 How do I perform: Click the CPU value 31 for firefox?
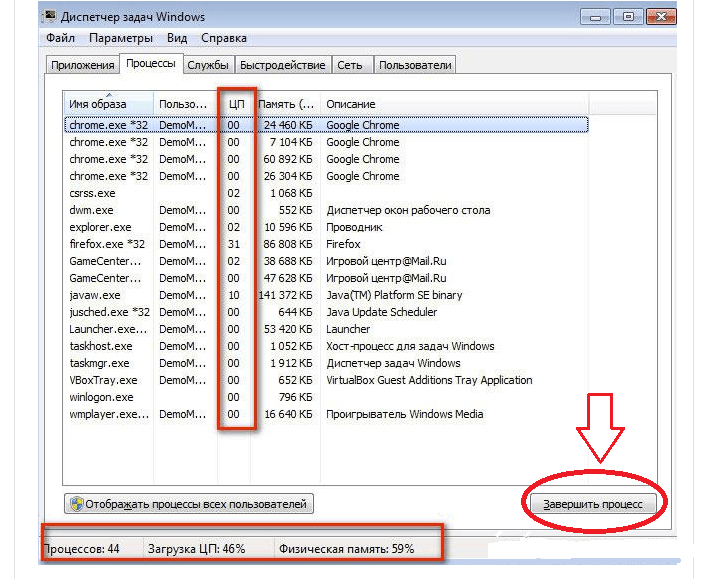233,244
